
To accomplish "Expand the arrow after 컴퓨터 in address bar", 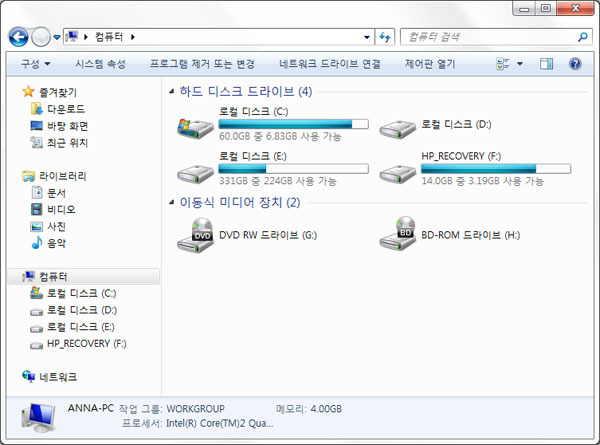I will [x=133, y=37].
